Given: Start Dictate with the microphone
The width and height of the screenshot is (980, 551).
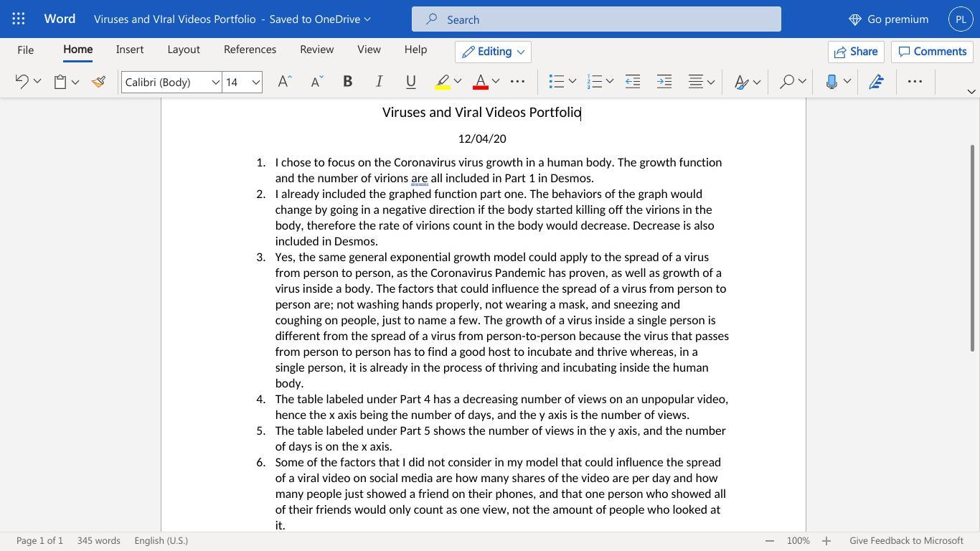Looking at the screenshot, I should point(831,82).
